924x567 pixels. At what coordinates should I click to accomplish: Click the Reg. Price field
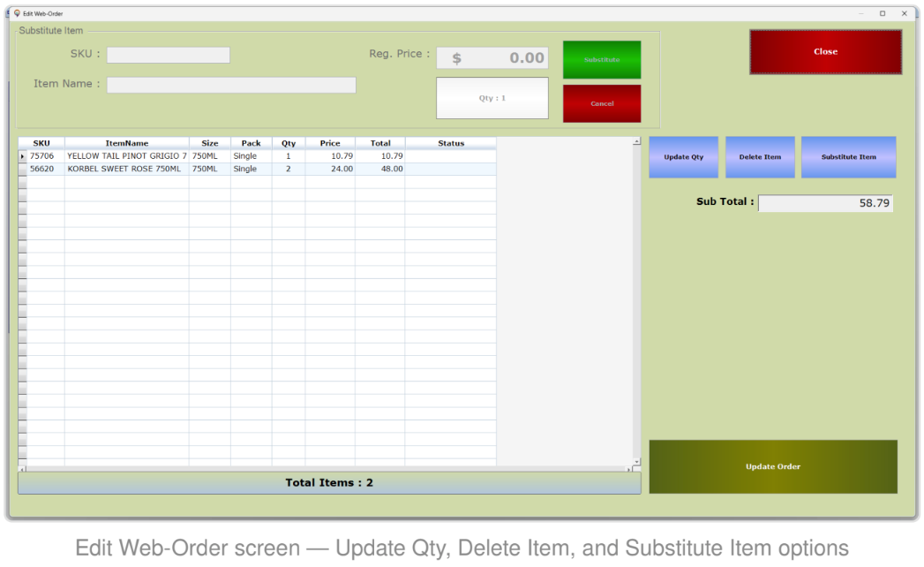[492, 57]
